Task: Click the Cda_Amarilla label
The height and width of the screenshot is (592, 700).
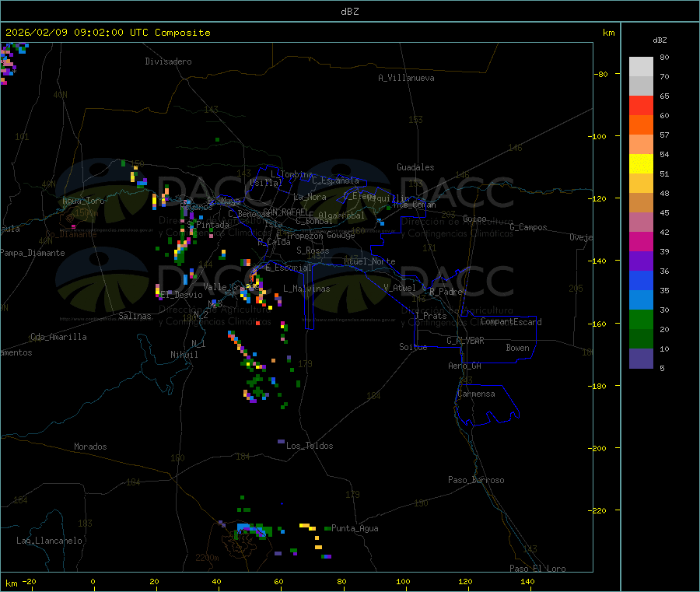Action: tap(58, 337)
